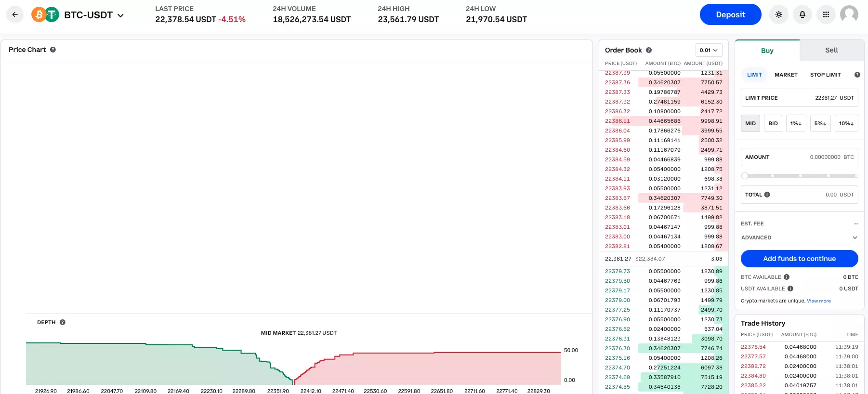Click the amount slider handle

point(745,176)
